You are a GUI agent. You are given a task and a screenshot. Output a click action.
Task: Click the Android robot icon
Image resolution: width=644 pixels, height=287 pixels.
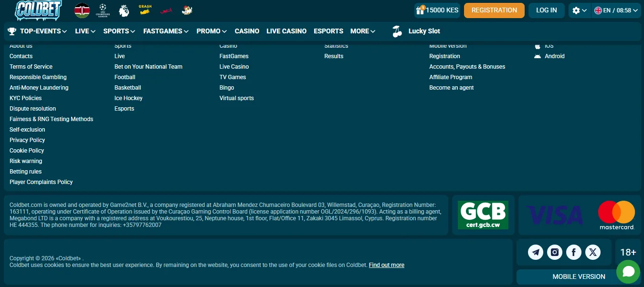click(538, 56)
